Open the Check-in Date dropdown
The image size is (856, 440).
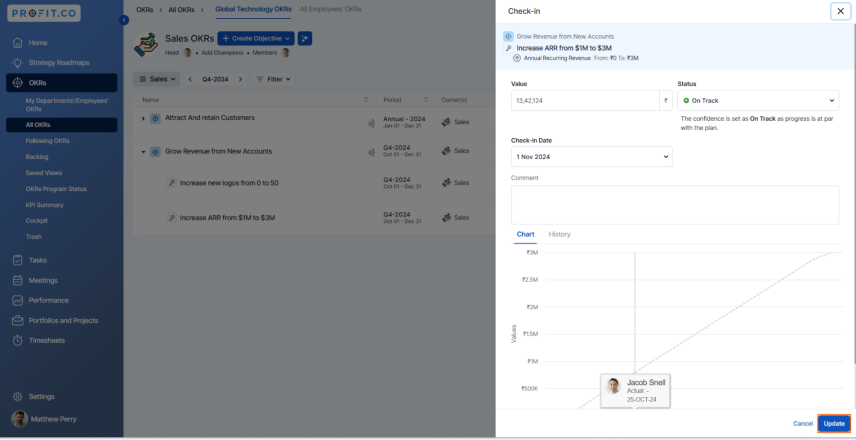[x=591, y=157]
